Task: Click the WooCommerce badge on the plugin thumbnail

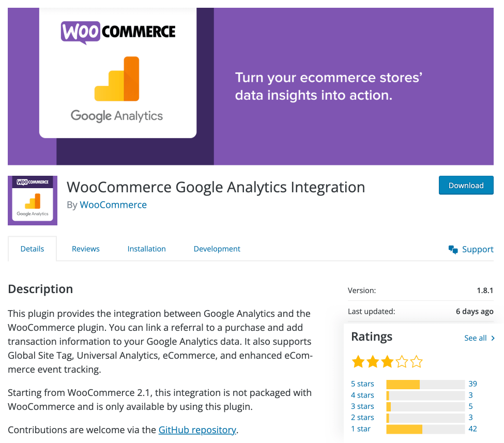Action: pos(32,182)
